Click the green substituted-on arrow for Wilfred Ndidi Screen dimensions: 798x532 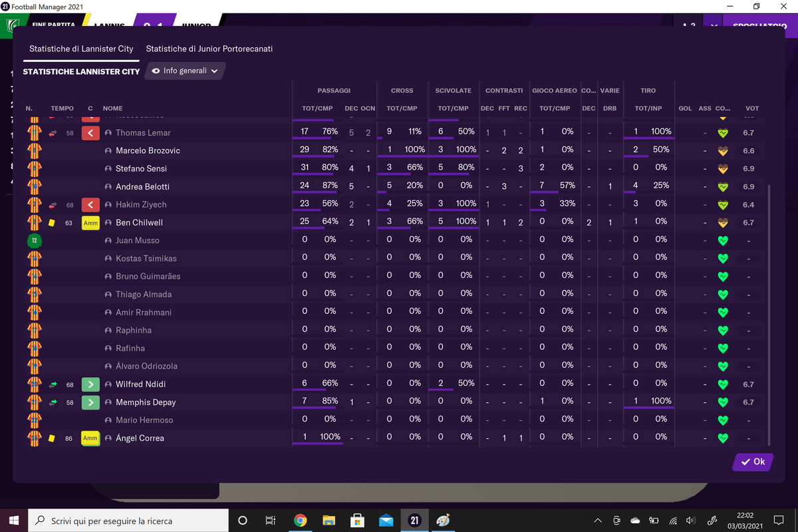pos(90,384)
